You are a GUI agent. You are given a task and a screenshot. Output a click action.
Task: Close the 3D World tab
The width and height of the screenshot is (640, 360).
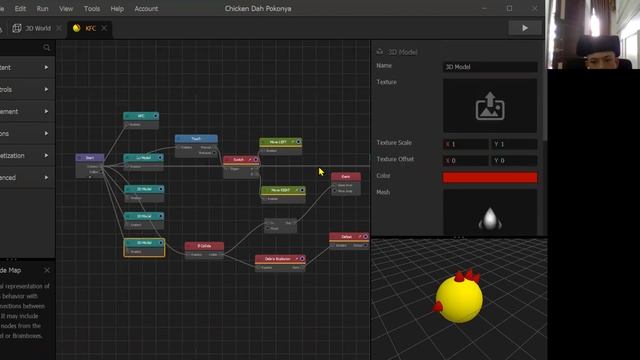pos(59,28)
